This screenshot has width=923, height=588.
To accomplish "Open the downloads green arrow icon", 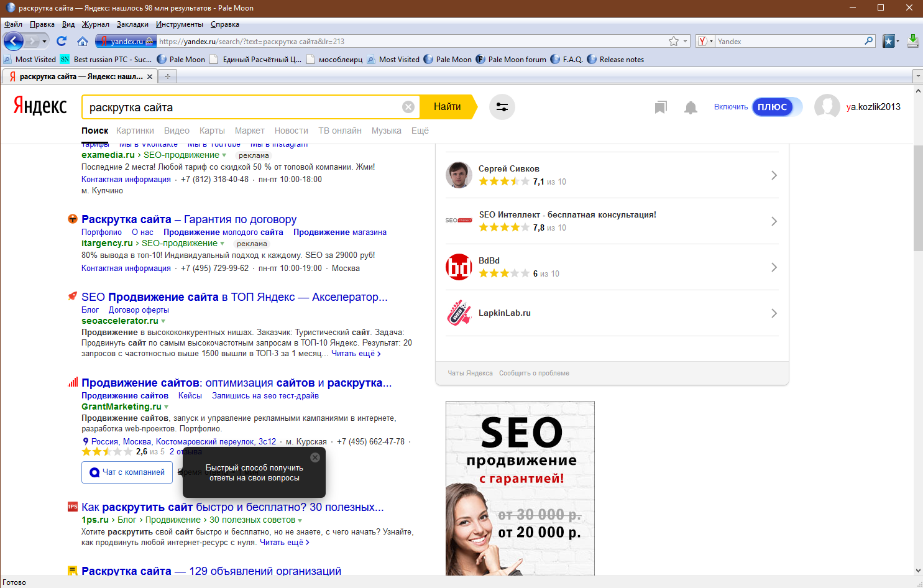I will click(913, 41).
